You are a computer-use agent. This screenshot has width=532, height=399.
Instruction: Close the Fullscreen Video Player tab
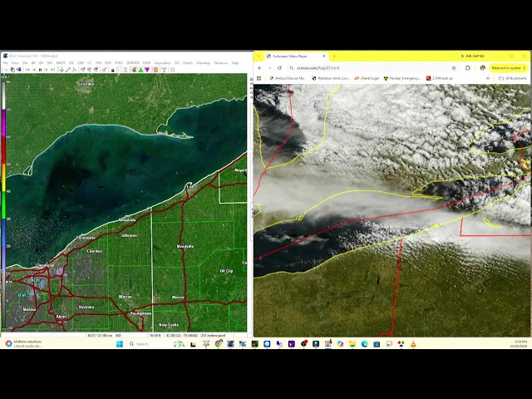[x=324, y=57]
